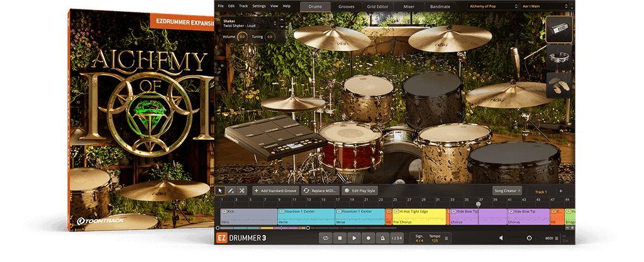Open the Edit menu
Viewport: 644px width, 262px height.
231,6
